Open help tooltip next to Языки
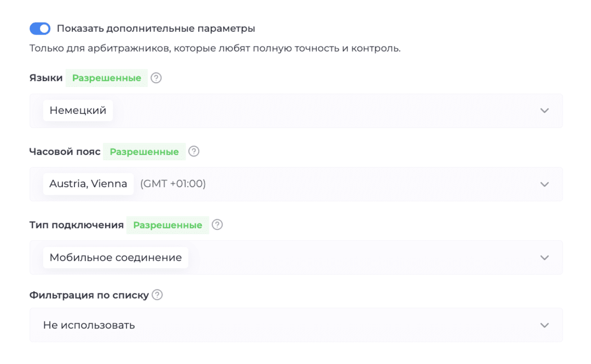Screen dimensions: 591x364 157,78
